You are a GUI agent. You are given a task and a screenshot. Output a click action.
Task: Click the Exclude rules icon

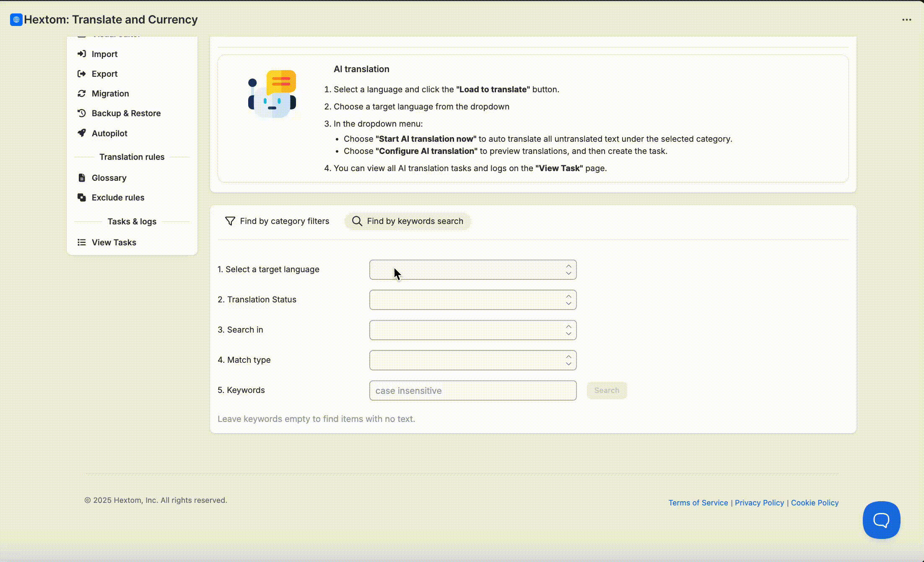82,198
